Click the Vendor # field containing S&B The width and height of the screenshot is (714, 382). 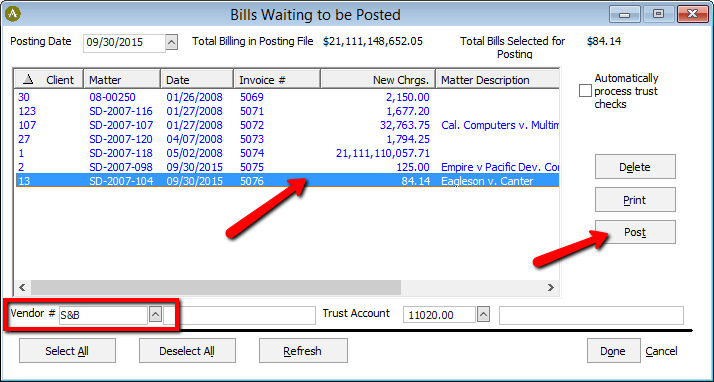103,315
